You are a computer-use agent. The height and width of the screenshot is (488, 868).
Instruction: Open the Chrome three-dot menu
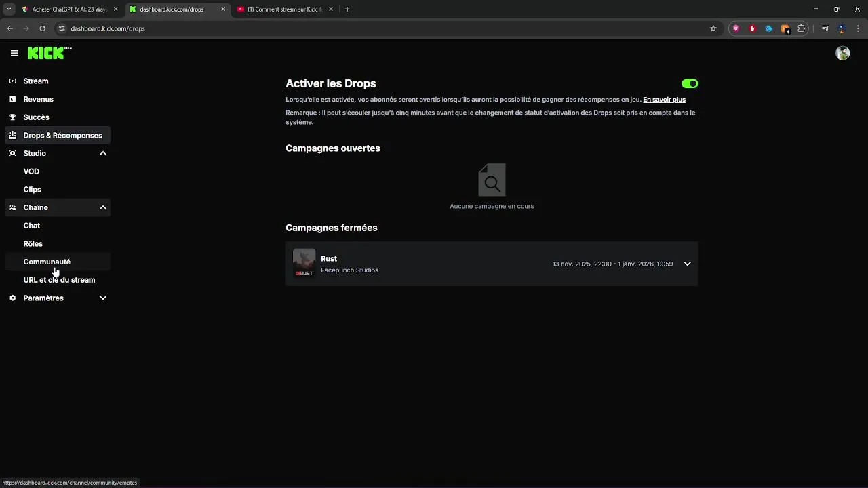(858, 28)
